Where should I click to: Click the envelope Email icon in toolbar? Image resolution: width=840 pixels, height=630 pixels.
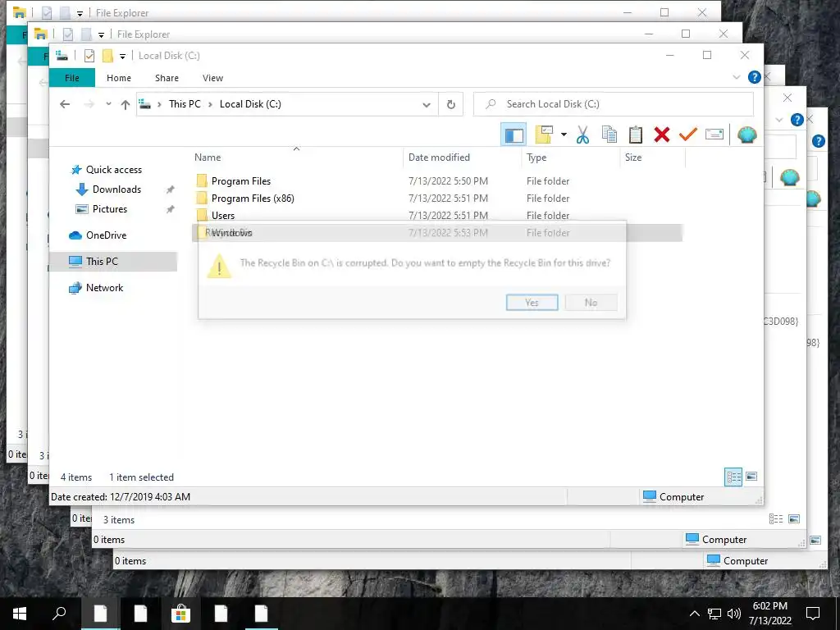(714, 134)
